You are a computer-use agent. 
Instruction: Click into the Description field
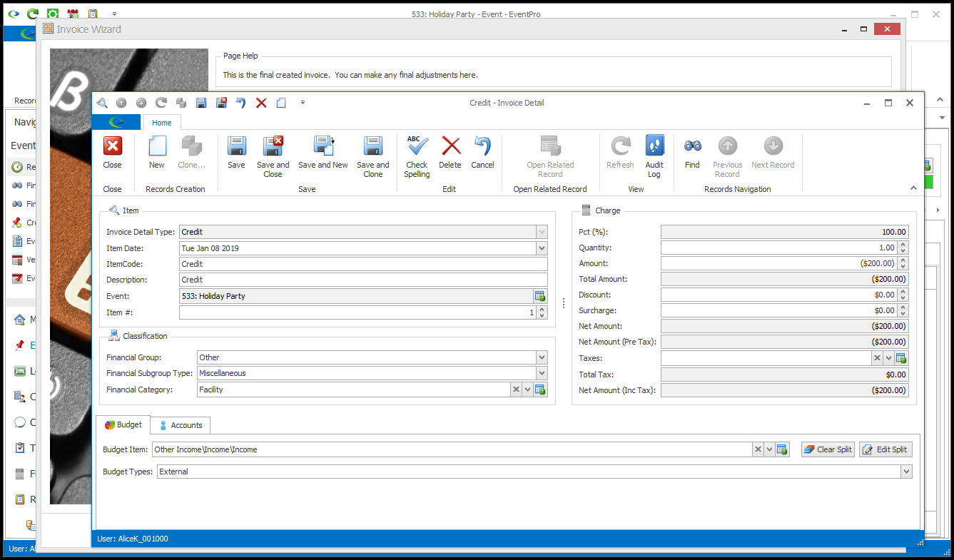coord(363,280)
